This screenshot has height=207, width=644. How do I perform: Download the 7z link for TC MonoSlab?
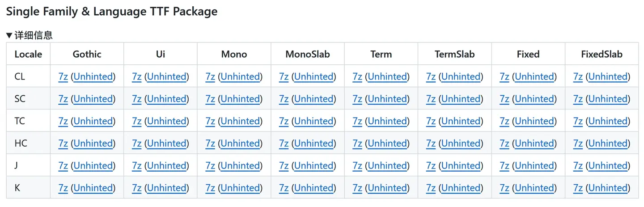(284, 121)
